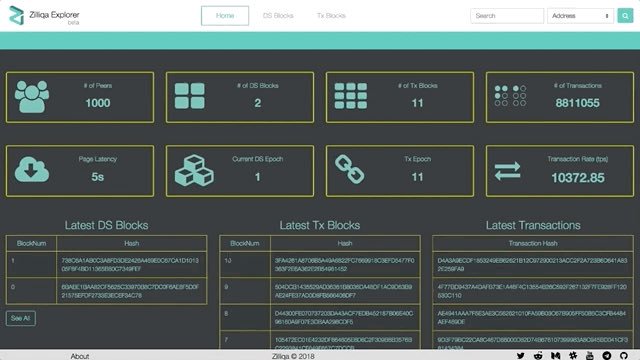Click the second transaction hash starting 4777
This screenshot has width=640, height=360.
pyautogui.click(x=532, y=291)
